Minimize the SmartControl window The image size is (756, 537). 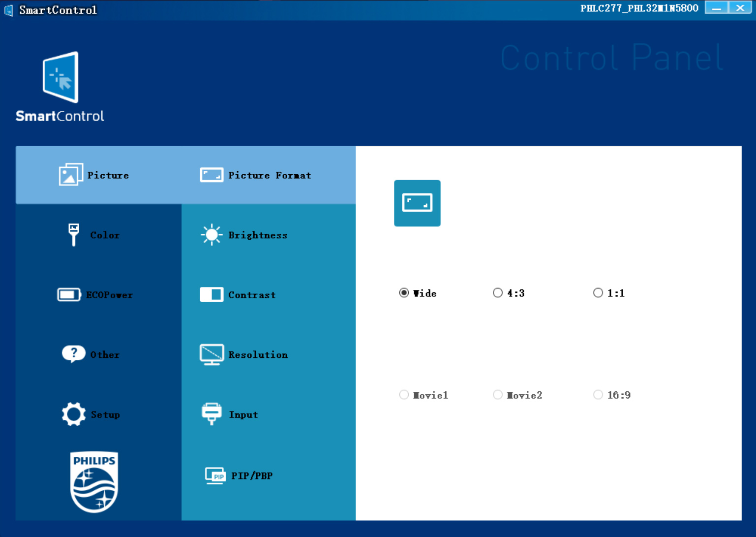[x=717, y=7]
